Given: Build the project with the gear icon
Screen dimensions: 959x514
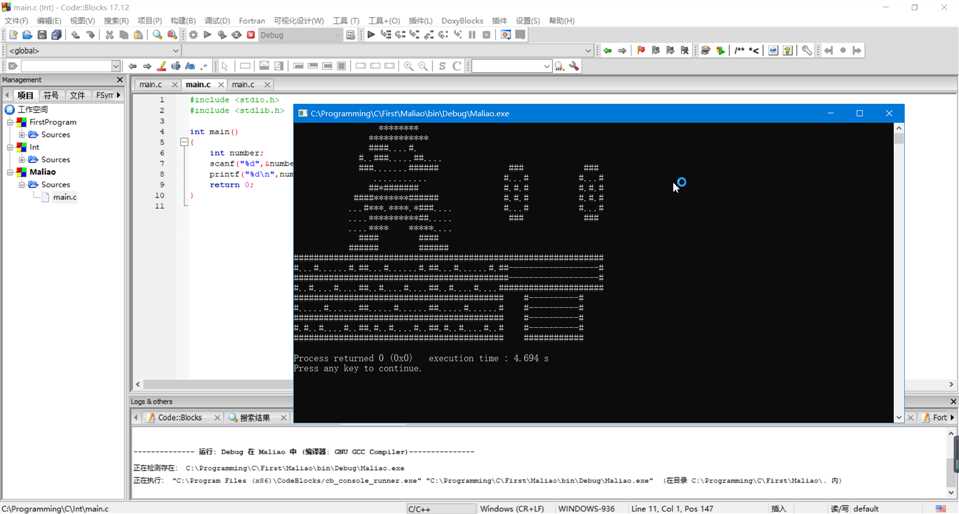Looking at the screenshot, I should (193, 35).
